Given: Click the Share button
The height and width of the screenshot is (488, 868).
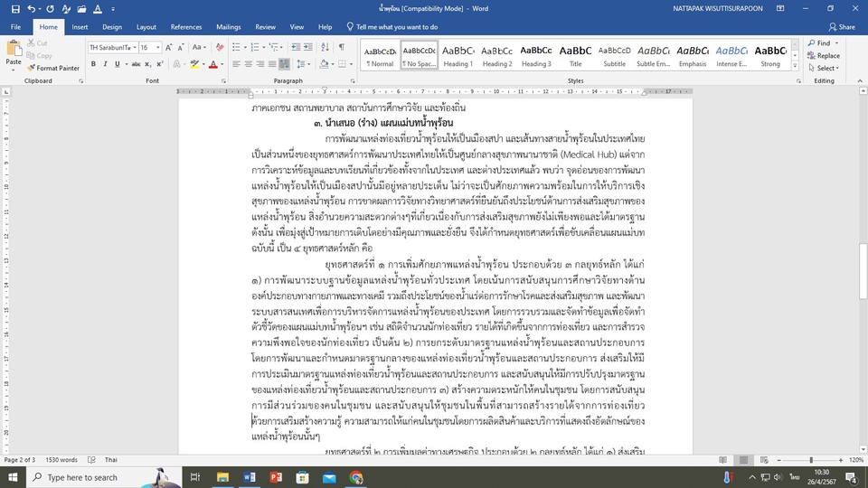Looking at the screenshot, I should coord(842,26).
